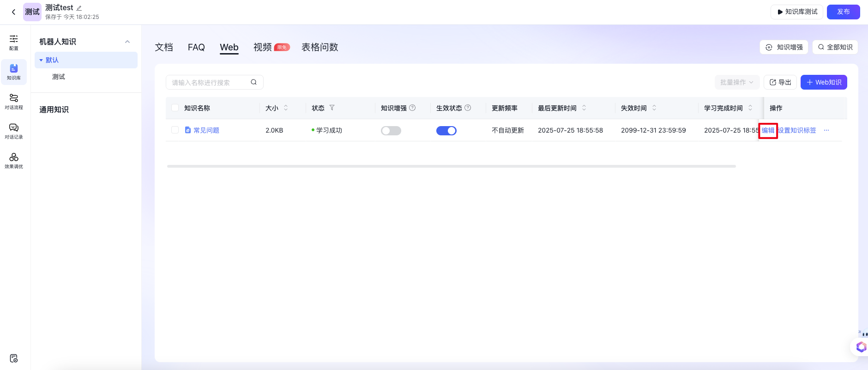The width and height of the screenshot is (868, 370).
Task: Click the horizontal table scrollbar
Action: (451, 166)
